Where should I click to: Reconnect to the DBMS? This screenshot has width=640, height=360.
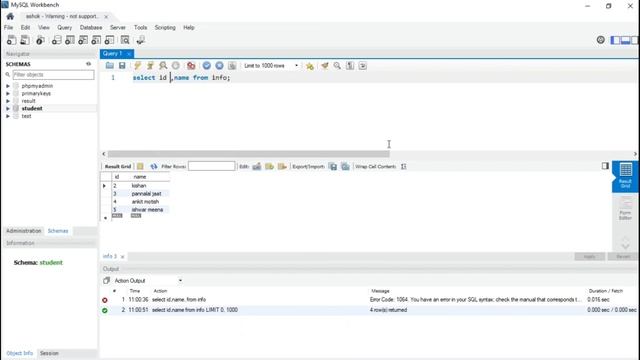[140, 40]
